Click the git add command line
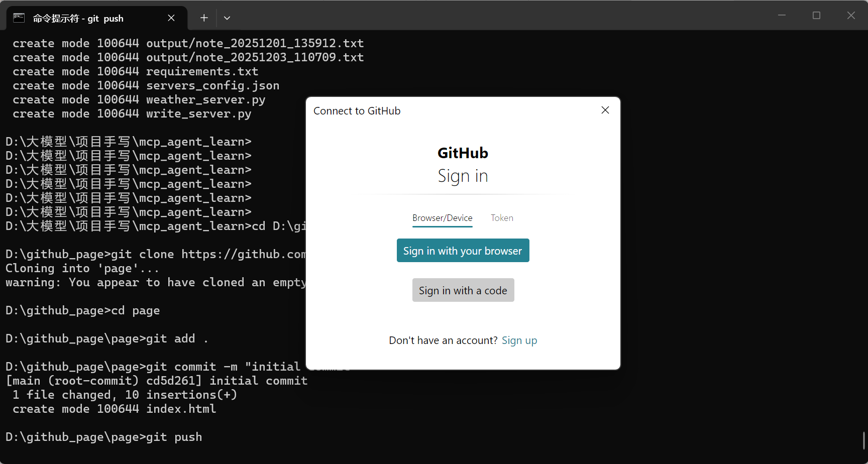Image resolution: width=868 pixels, height=464 pixels. pyautogui.click(x=107, y=338)
